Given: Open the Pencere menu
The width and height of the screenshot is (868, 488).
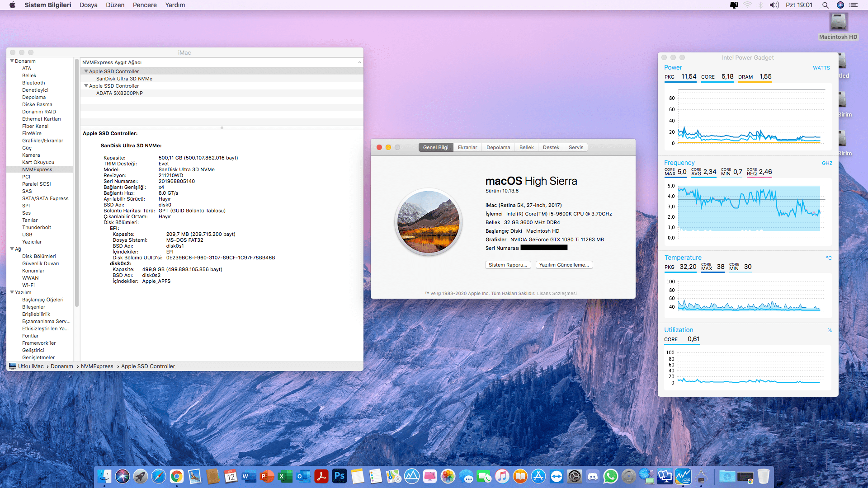Looking at the screenshot, I should [x=145, y=5].
